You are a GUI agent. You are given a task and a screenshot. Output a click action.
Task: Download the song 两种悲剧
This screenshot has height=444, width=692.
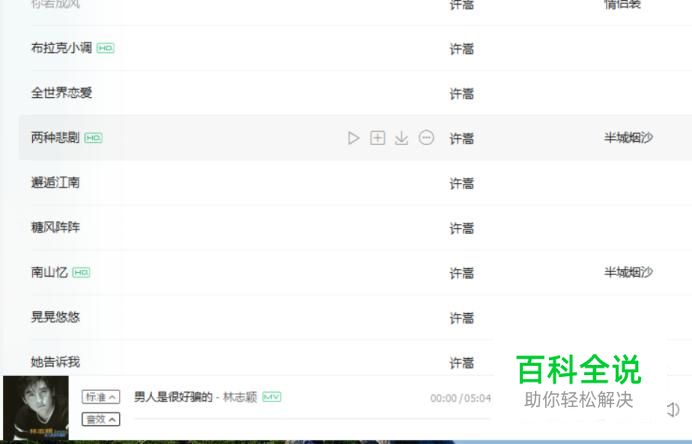coord(401,138)
